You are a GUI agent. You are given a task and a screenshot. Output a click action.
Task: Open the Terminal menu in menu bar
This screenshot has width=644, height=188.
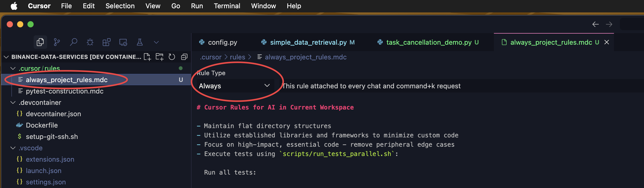point(227,6)
